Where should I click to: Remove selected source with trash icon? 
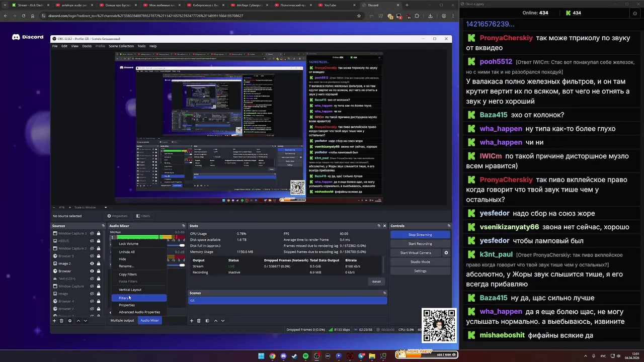61,321
